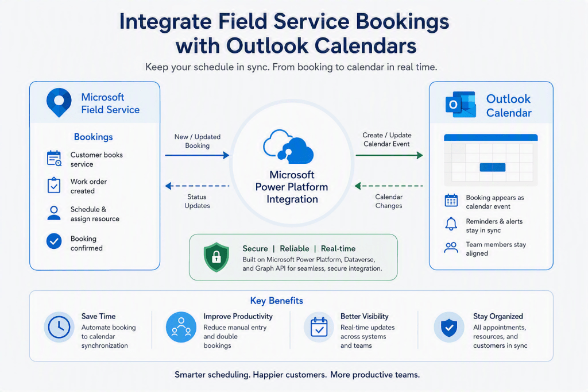Click the clipboard icon beside Work order created

point(54,185)
